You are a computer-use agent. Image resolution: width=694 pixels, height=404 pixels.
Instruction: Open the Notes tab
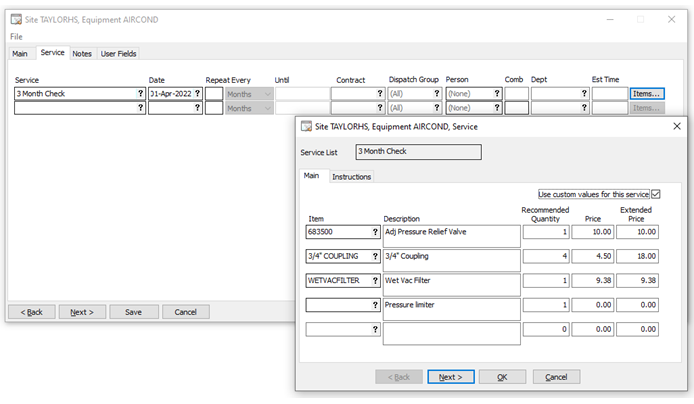tap(82, 53)
